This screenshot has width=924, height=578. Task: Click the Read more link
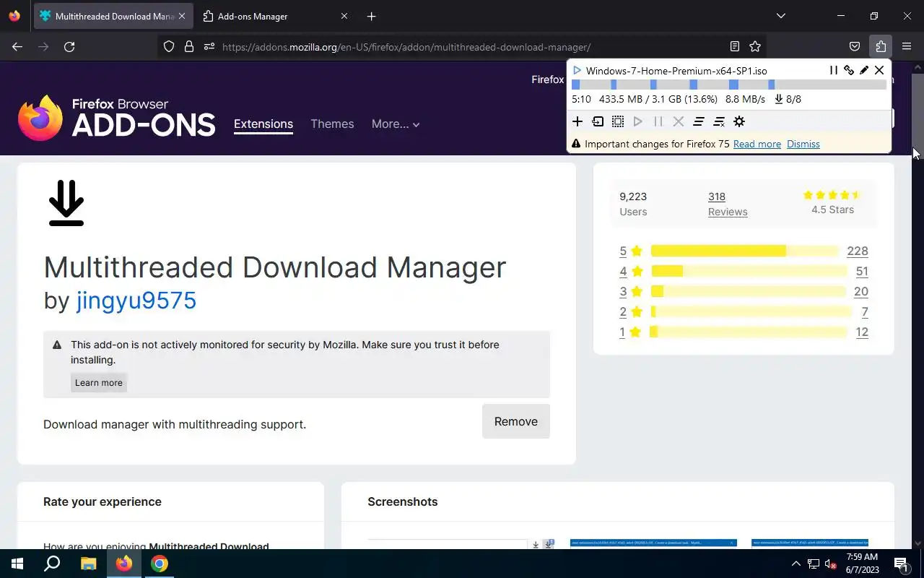coord(757,144)
